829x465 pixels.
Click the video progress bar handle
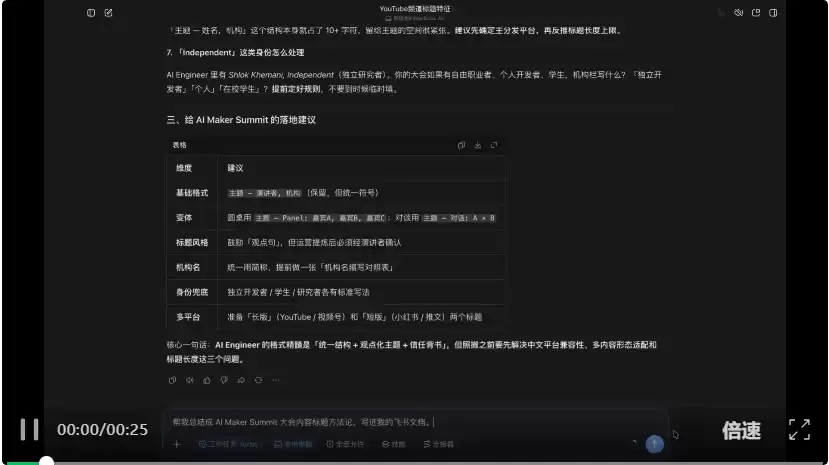tap(47, 462)
